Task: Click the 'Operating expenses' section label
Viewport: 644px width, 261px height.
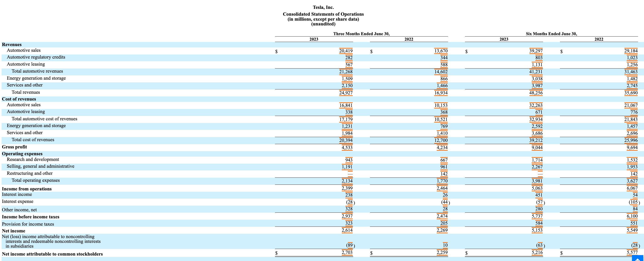Action: 22,154
